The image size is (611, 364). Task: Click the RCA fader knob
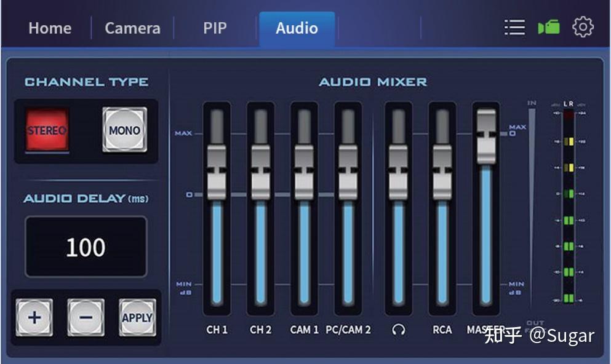point(442,172)
